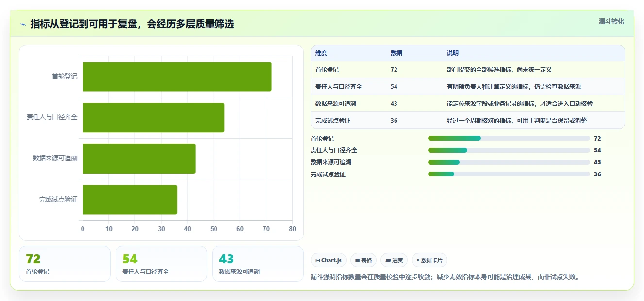Select the 进度 chip

[394, 260]
